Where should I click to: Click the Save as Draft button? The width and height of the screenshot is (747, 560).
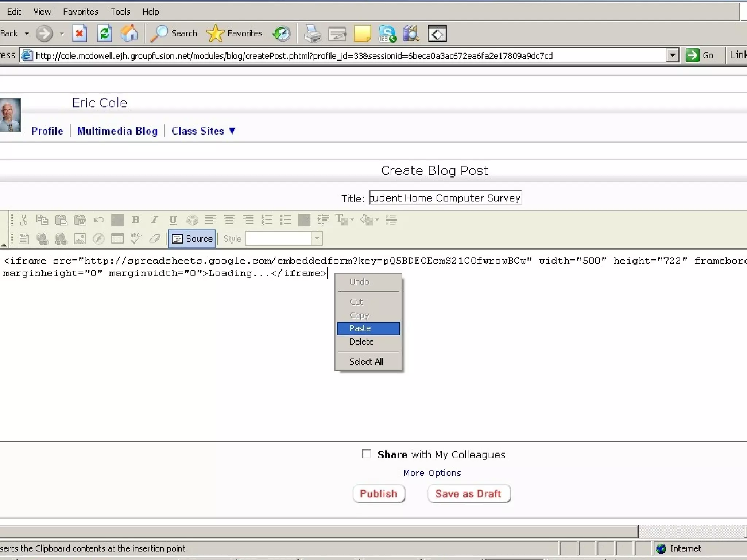pyautogui.click(x=469, y=494)
